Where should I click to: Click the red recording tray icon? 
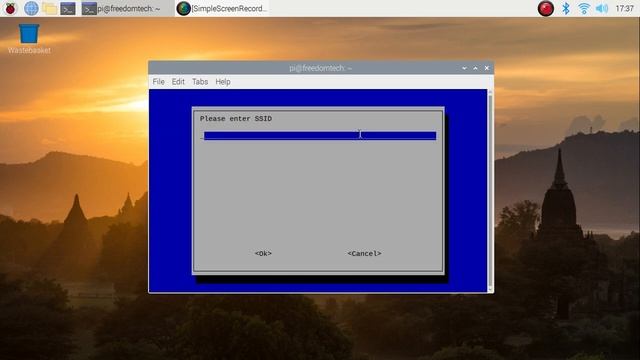point(545,8)
